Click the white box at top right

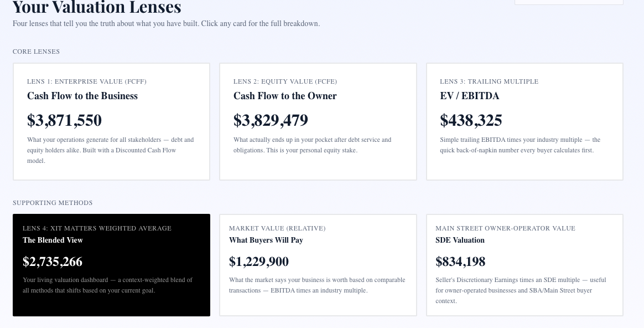(x=569, y=2)
